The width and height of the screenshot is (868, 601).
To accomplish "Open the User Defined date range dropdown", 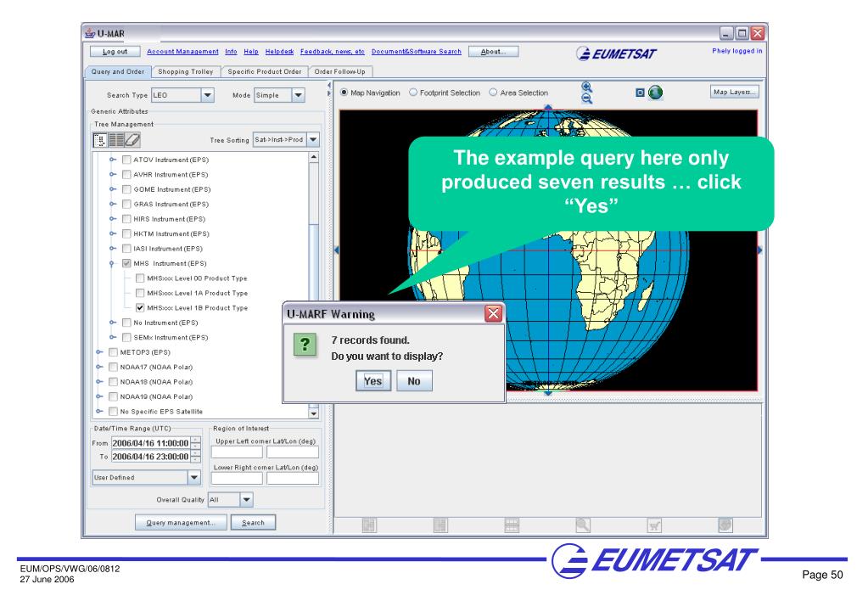I will [x=193, y=477].
